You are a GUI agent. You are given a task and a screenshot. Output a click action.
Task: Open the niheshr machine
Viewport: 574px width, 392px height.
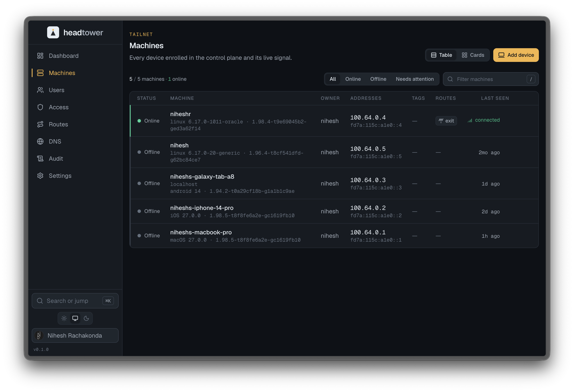[180, 114]
